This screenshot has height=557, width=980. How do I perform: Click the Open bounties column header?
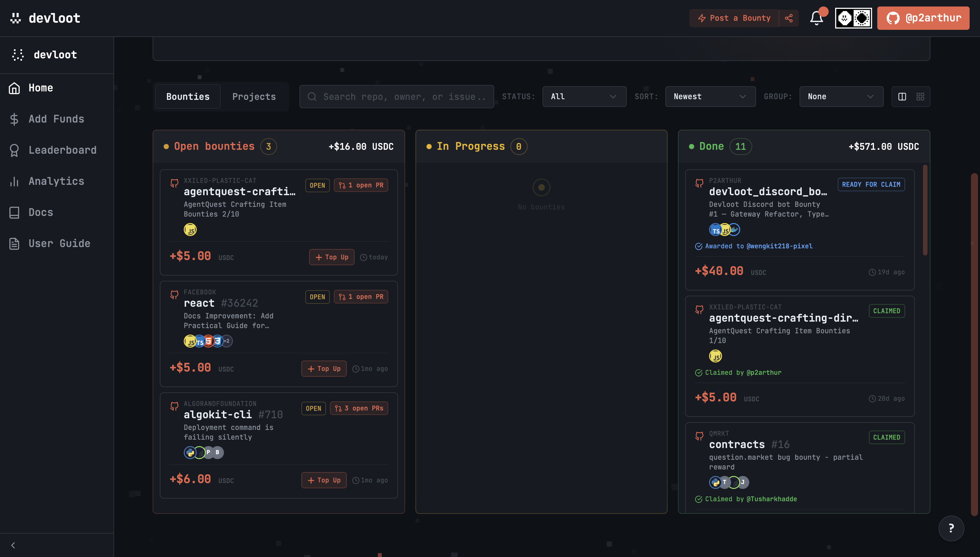tap(278, 147)
